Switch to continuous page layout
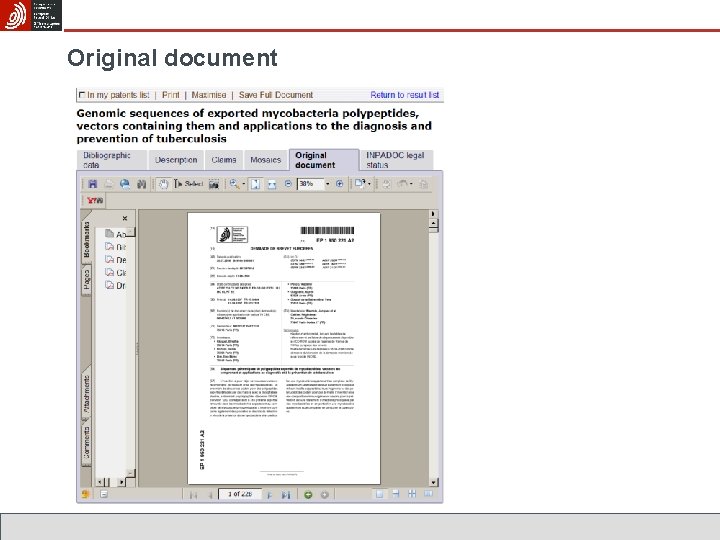The height and width of the screenshot is (540, 720). tap(395, 494)
